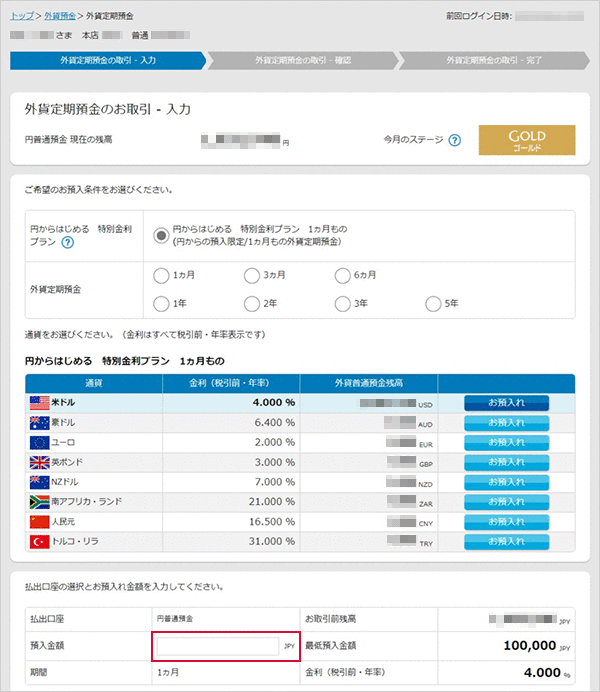
Task: Click the Australian flag icon for 豪ドル
Action: tap(39, 423)
